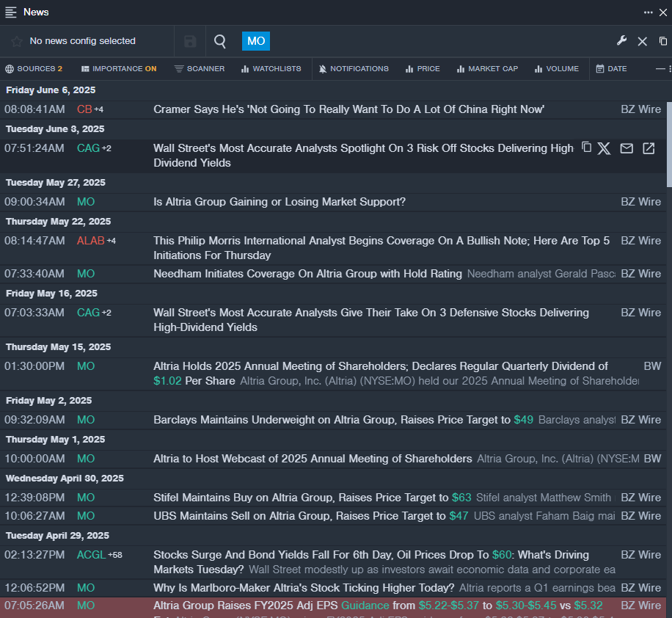Select the MO ticker search tag
The height and width of the screenshot is (618, 672).
pyautogui.click(x=256, y=41)
